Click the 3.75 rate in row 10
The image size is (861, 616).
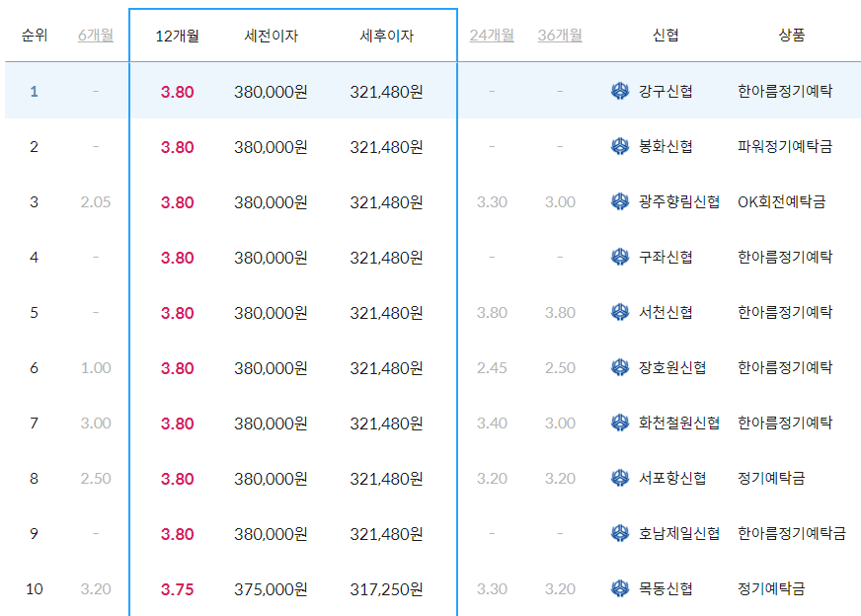[x=177, y=589]
